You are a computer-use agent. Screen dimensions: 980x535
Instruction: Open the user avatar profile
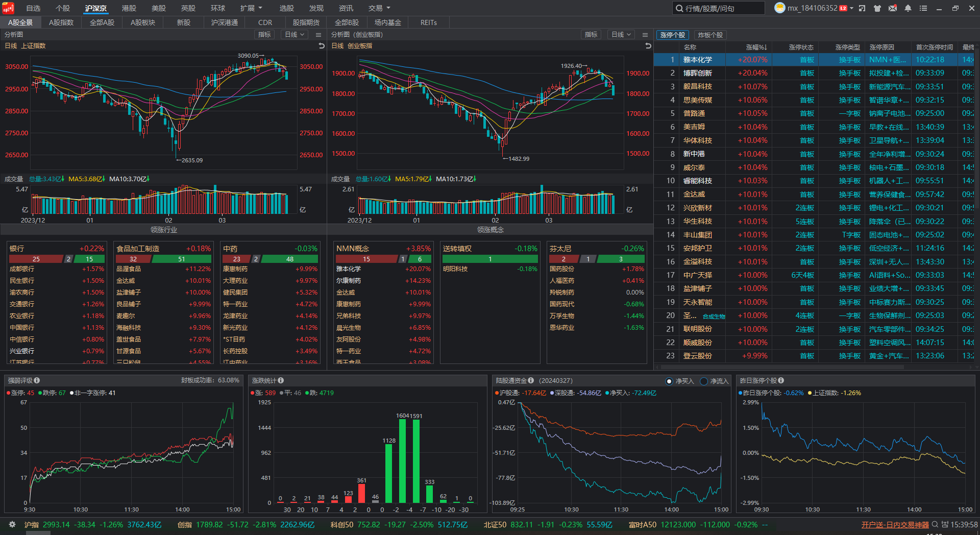coord(779,8)
